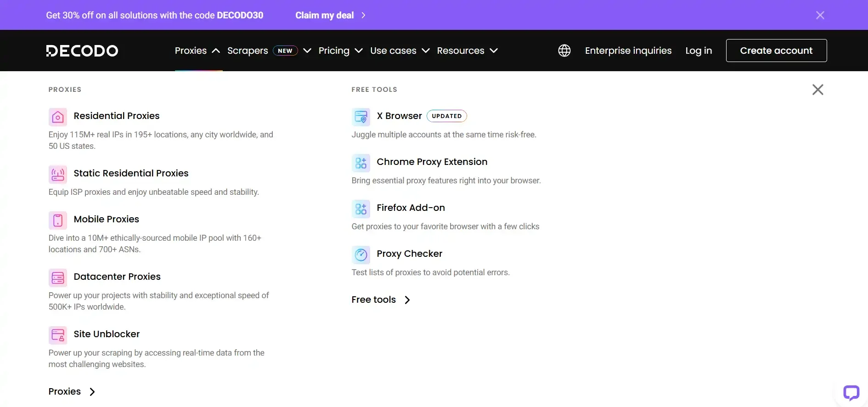Image resolution: width=868 pixels, height=407 pixels.
Task: Click the Site Unblocker icon
Action: 58,335
